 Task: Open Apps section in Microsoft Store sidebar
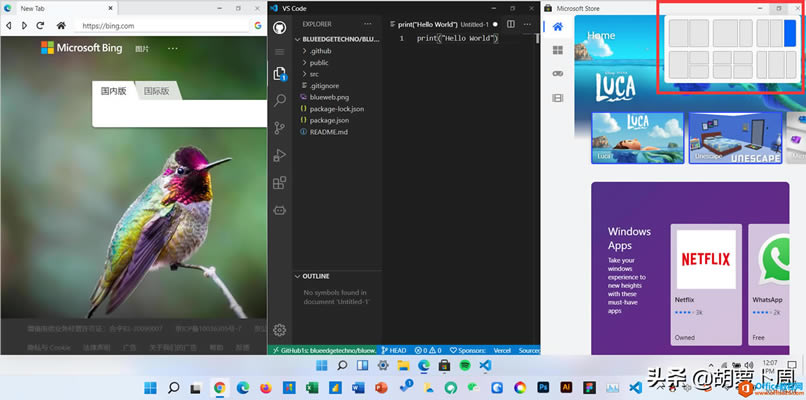pos(558,50)
